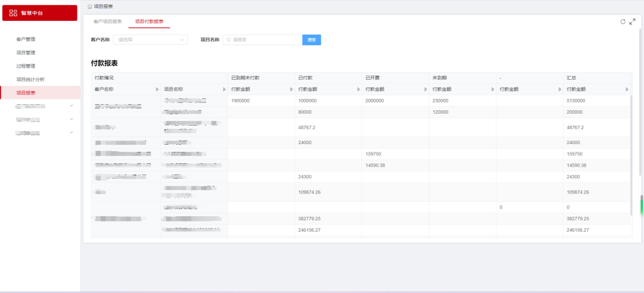Click the home icon in the breadcrumb
Screen dimensions: 644x293
pos(90,7)
